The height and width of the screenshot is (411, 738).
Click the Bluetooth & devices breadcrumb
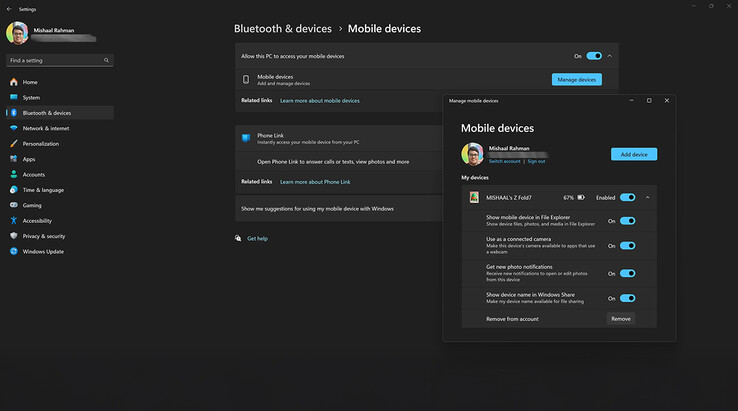(x=283, y=29)
